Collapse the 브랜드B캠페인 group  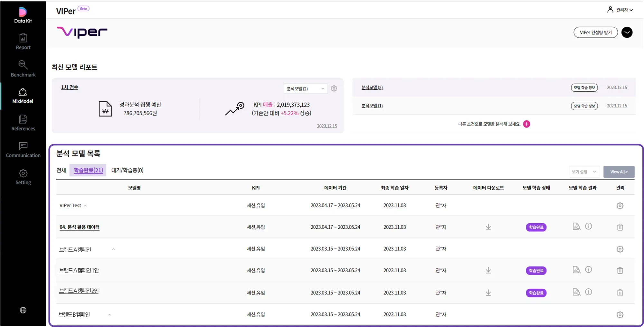coord(109,315)
